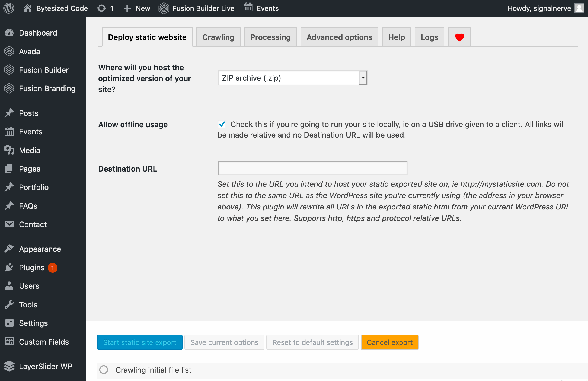The width and height of the screenshot is (588, 381).
Task: Start the static site export process
Action: coord(140,342)
